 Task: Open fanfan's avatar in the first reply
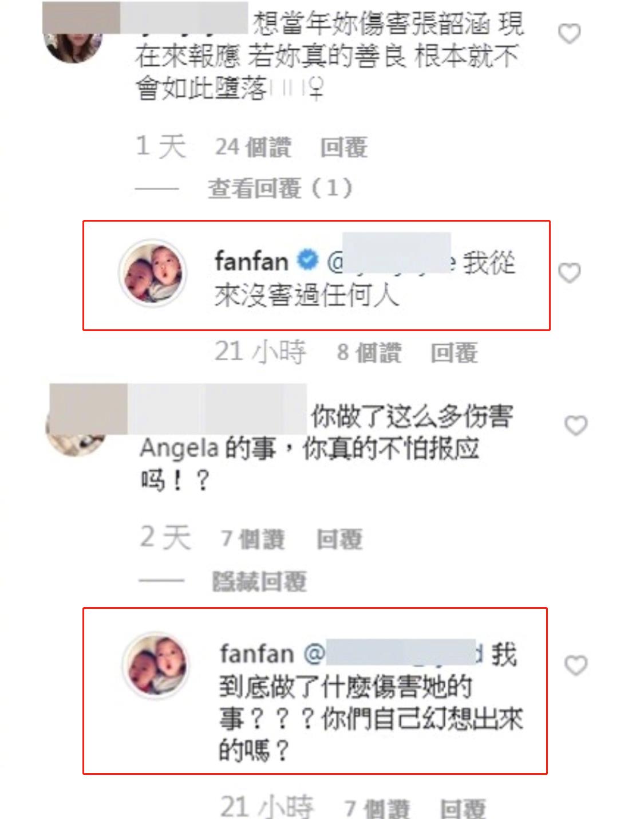[x=153, y=273]
